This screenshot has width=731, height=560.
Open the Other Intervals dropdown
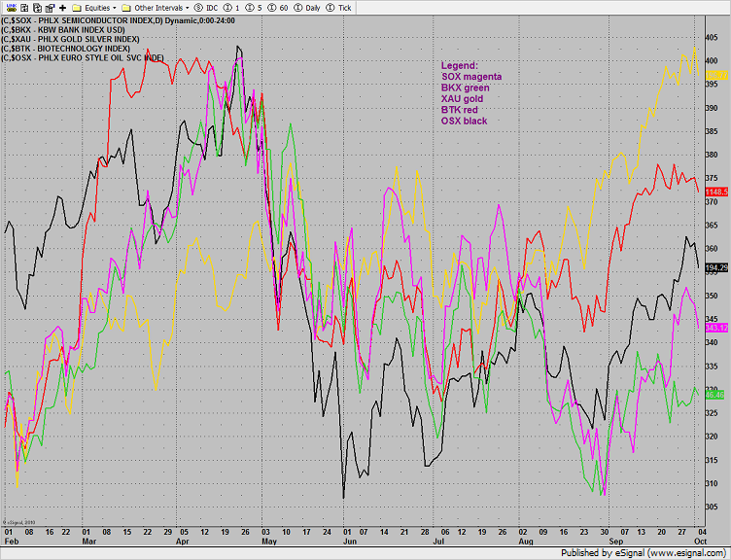(x=156, y=8)
